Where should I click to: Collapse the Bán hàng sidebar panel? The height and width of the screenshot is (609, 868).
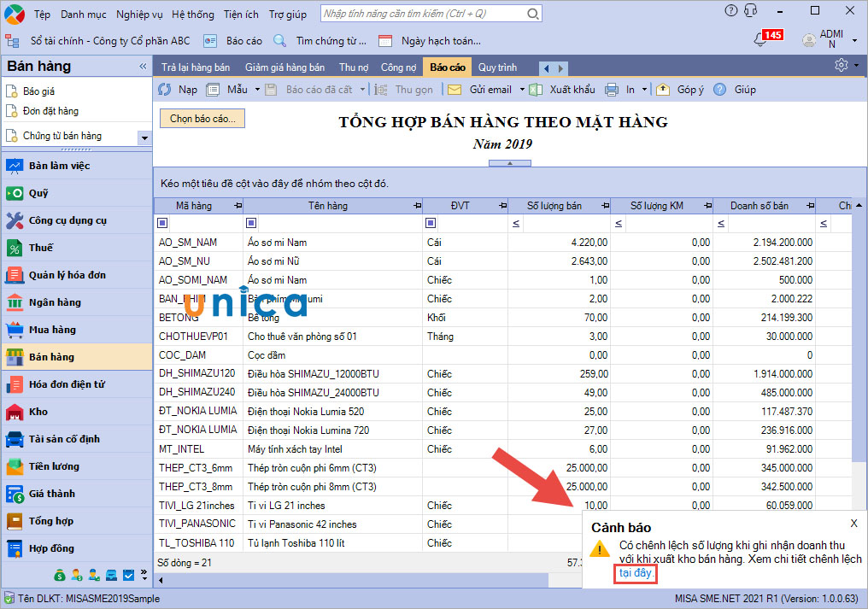(143, 67)
